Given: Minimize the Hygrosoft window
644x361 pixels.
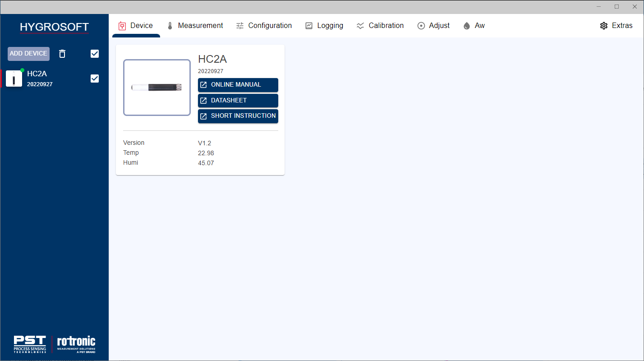Looking at the screenshot, I should tap(598, 7).
